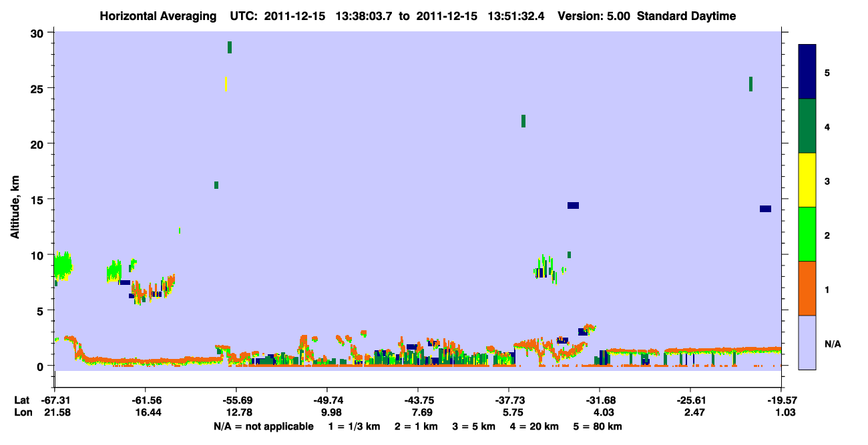
Task: Click the '2 = 1 km' legend text
Action: click(x=415, y=426)
